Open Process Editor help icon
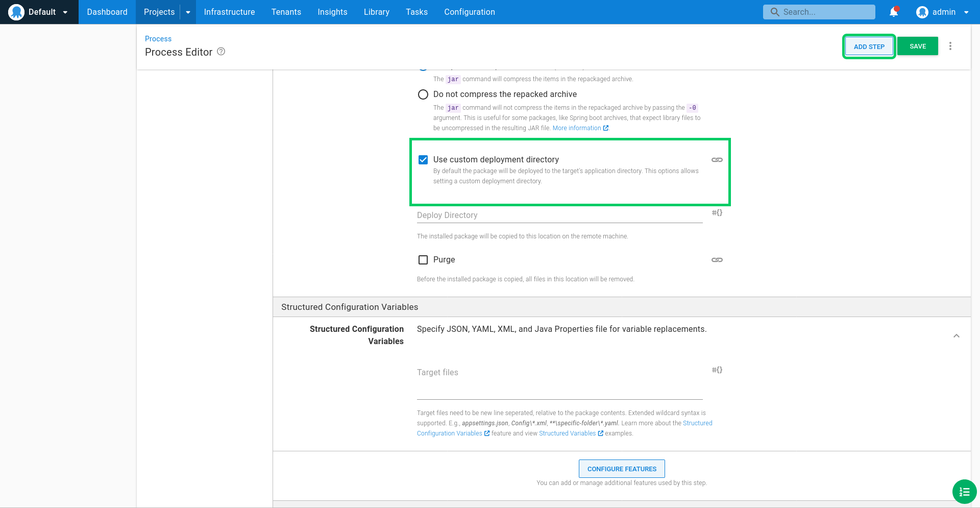980x508 pixels. 221,52
